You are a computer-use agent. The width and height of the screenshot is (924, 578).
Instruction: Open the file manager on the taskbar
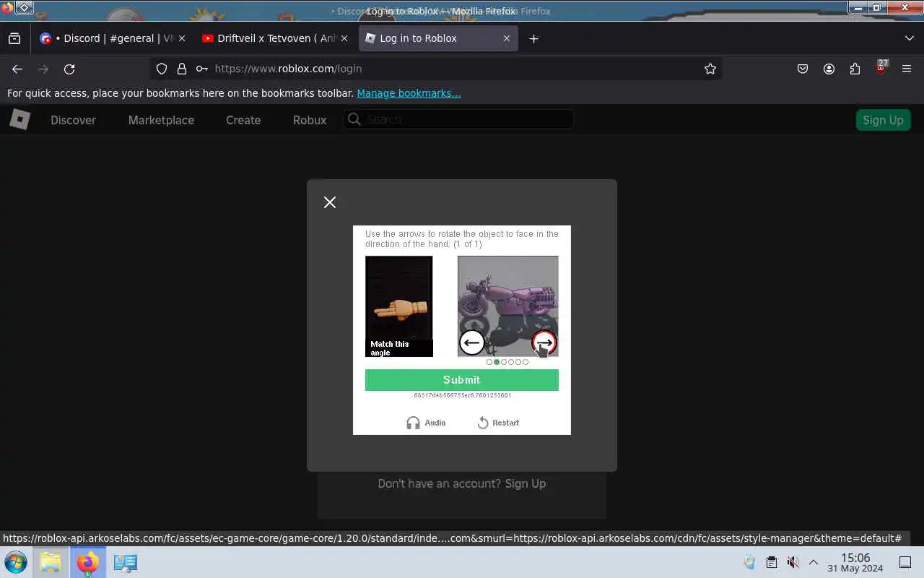[x=51, y=562]
